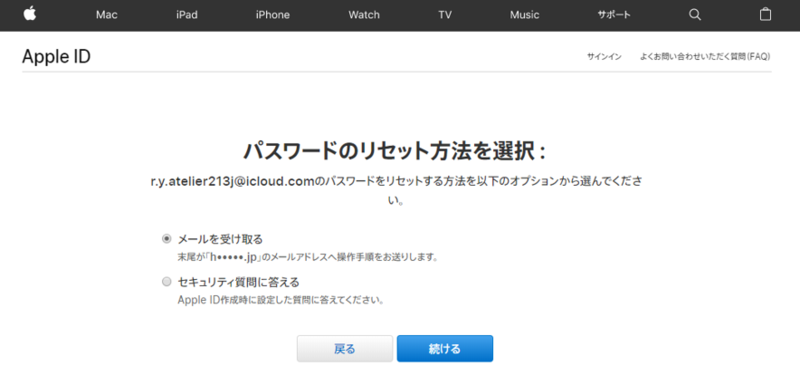Click the blue 続ける button
The height and width of the screenshot is (385, 800).
[x=445, y=349]
